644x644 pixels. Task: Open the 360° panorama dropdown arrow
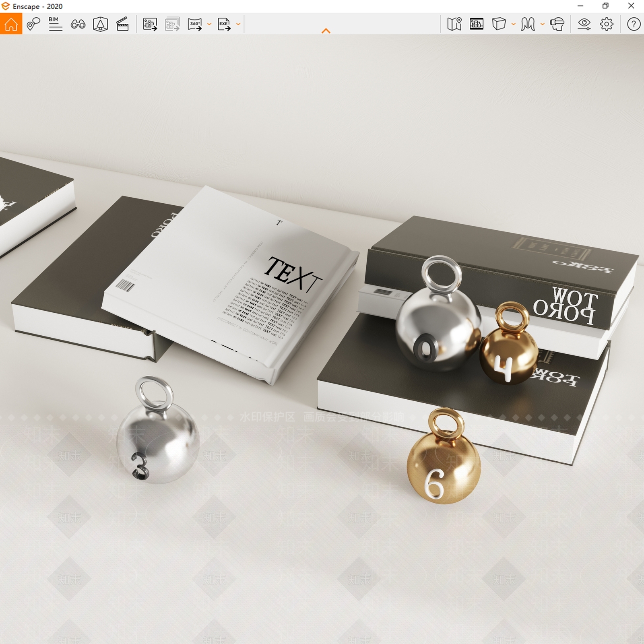pos(209,24)
